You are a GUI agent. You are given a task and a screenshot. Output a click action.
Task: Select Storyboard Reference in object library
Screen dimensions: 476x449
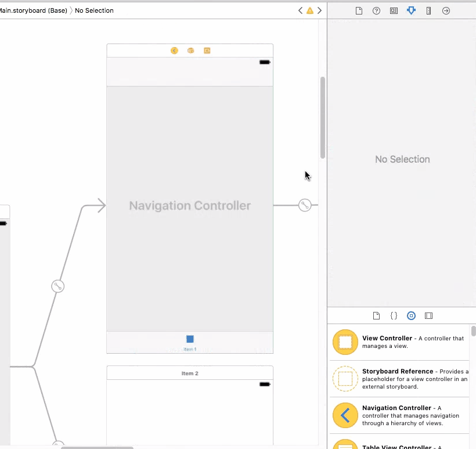(399, 379)
